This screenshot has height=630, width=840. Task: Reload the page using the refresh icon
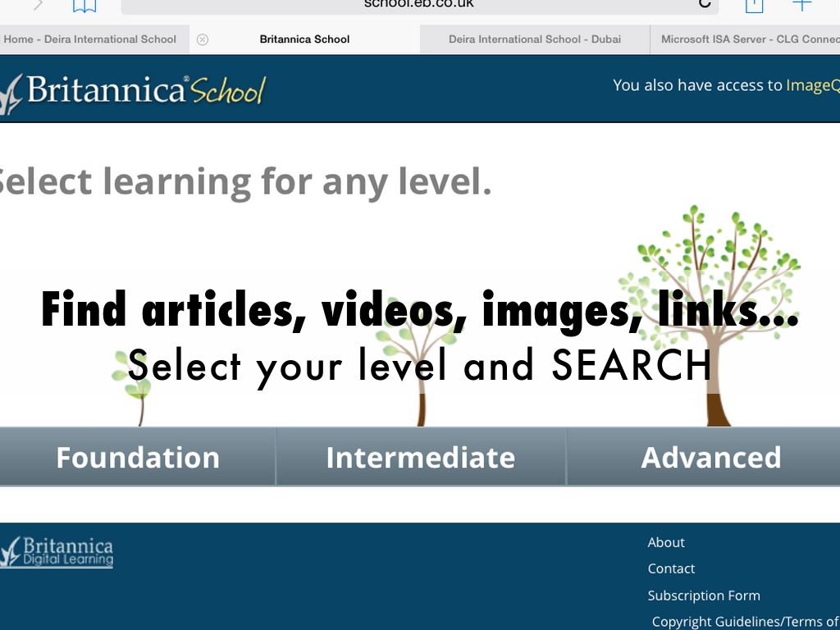pyautogui.click(x=704, y=4)
